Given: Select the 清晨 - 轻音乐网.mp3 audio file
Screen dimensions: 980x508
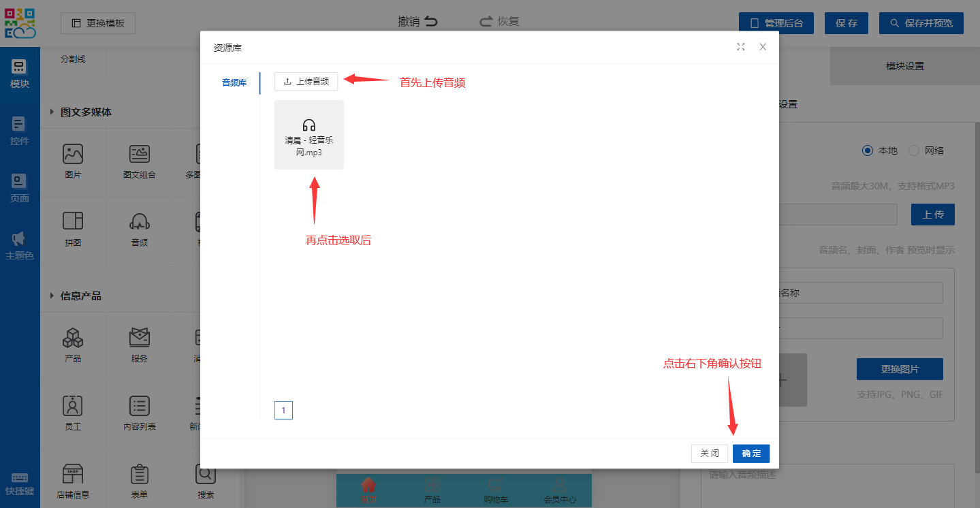Looking at the screenshot, I should (309, 135).
